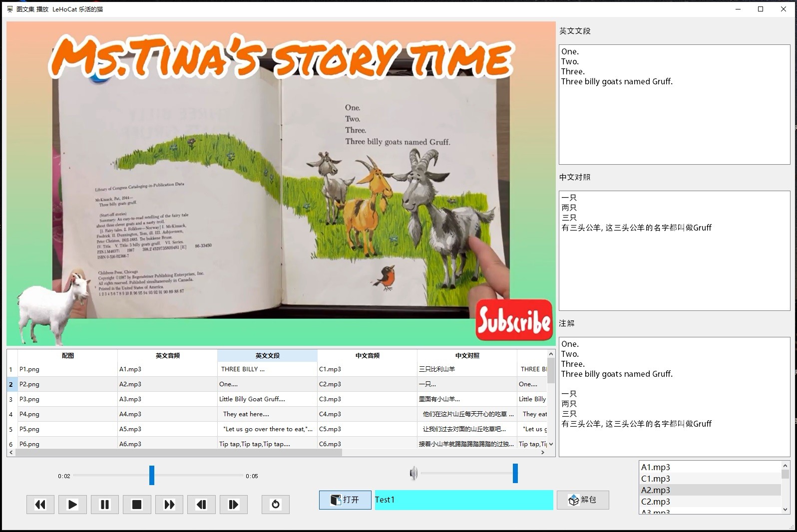The width and height of the screenshot is (797, 532).
Task: Click the A5.mp3 table cell
Action: click(167, 429)
